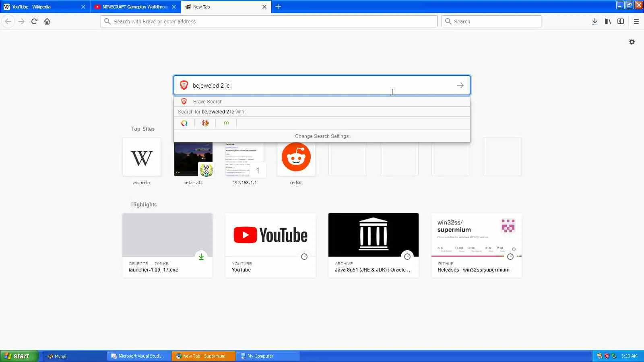Screen dimensions: 644x362
Task: Switch to the YouTube - Wikipedia tab
Action: [44, 7]
